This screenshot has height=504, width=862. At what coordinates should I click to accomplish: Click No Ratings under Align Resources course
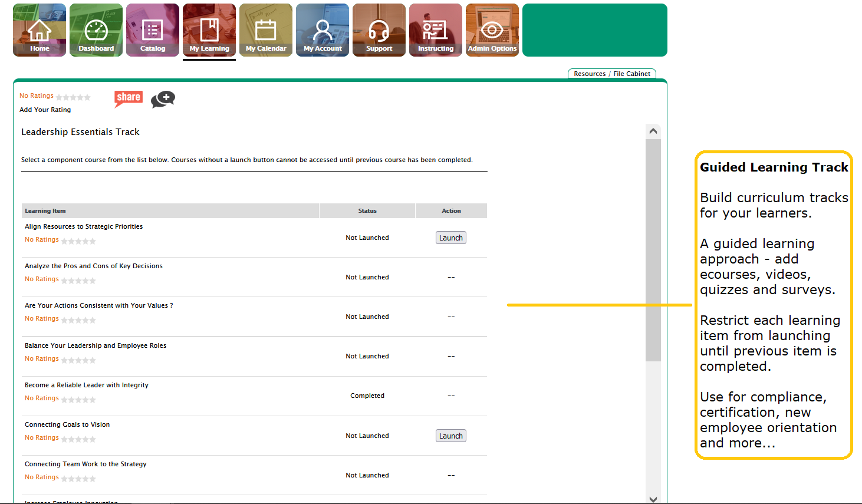click(x=42, y=239)
